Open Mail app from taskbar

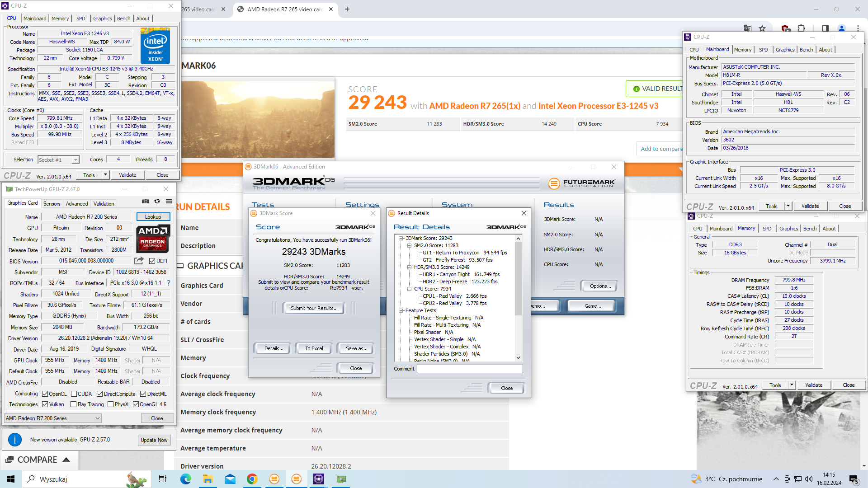pos(230,479)
